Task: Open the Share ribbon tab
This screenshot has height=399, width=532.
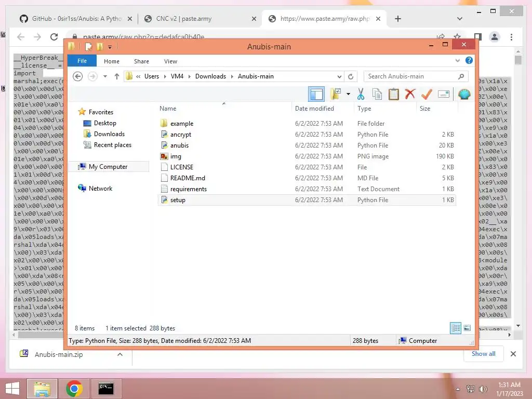Action: click(x=141, y=61)
